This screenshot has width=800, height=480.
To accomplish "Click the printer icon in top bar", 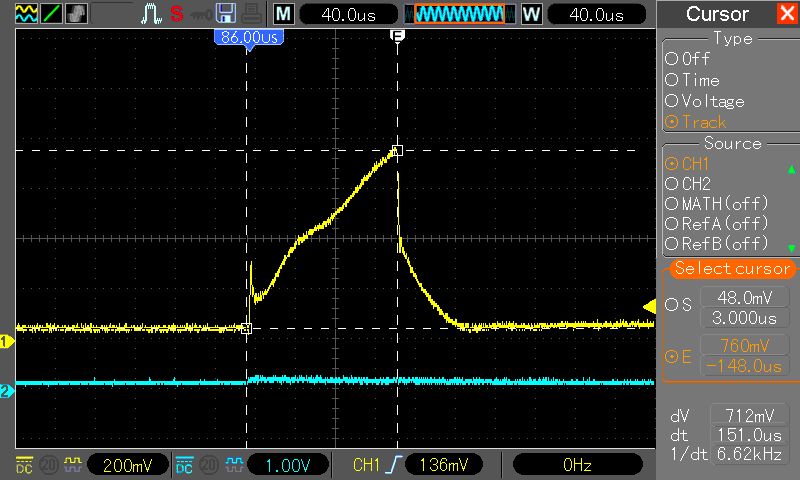I will coord(250,14).
